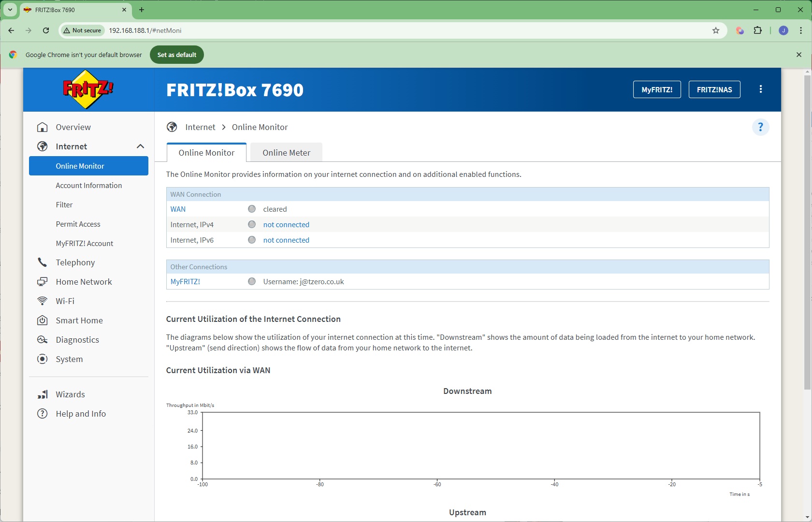The width and height of the screenshot is (812, 522).
Task: Open the Overview home icon
Action: (43, 127)
